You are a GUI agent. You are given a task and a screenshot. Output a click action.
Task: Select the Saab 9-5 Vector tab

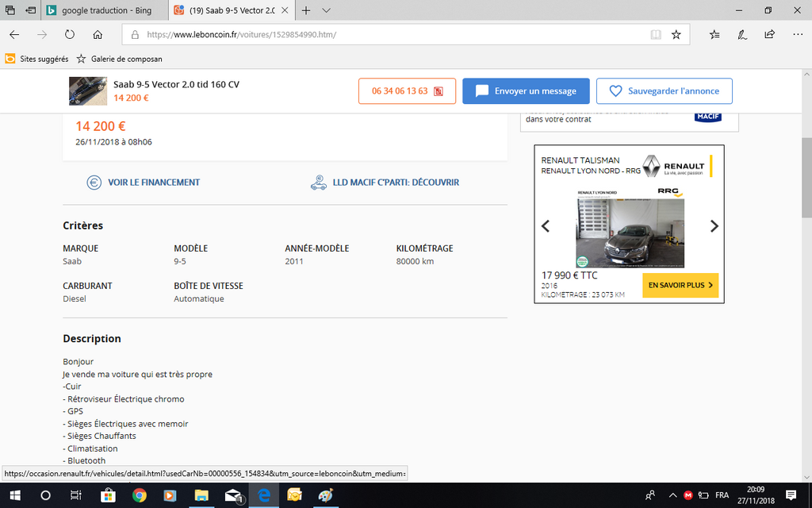(x=232, y=10)
